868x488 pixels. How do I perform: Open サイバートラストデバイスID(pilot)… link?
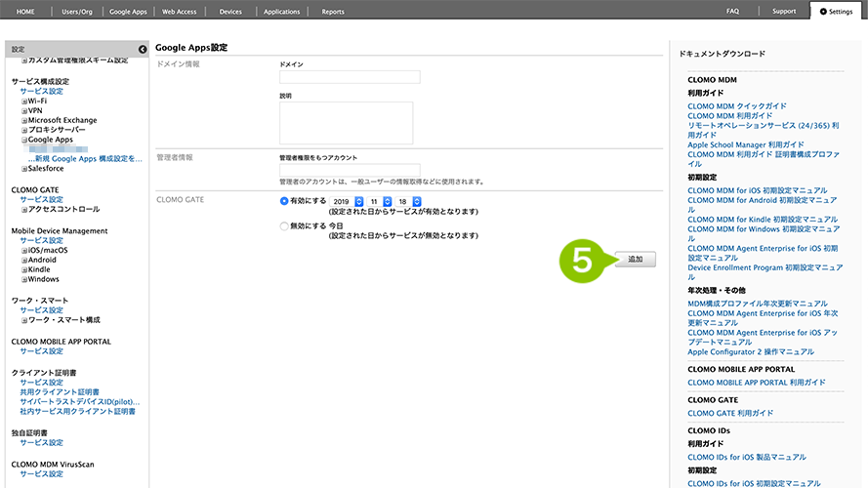80,402
